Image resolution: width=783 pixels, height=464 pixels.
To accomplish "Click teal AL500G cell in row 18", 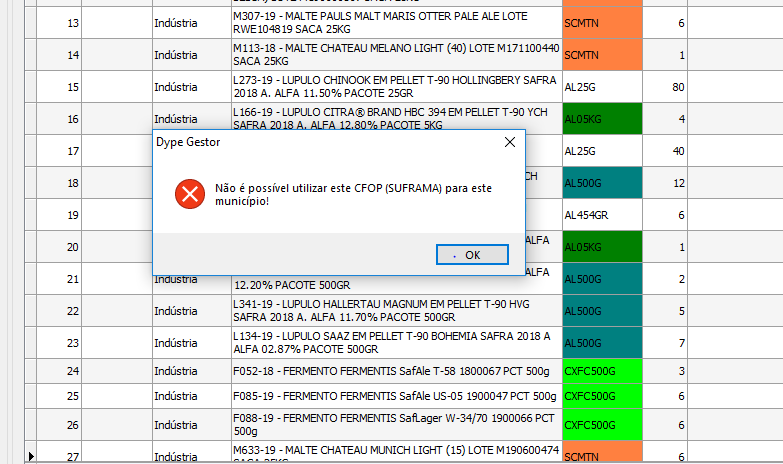I will pos(602,183).
